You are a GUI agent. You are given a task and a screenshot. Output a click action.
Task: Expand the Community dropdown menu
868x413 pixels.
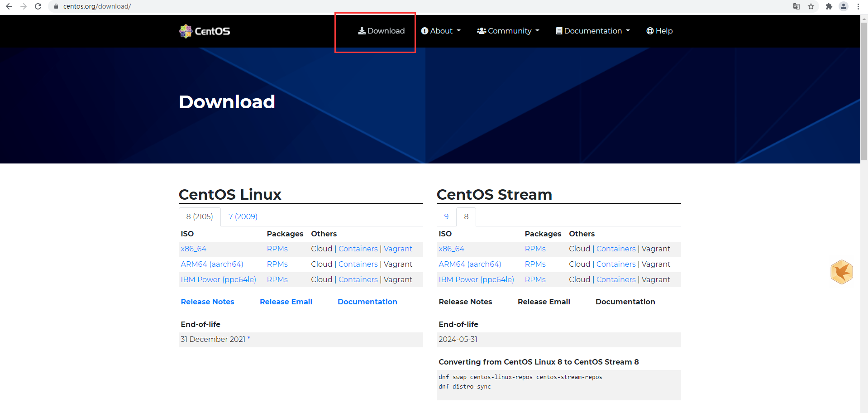tap(508, 31)
